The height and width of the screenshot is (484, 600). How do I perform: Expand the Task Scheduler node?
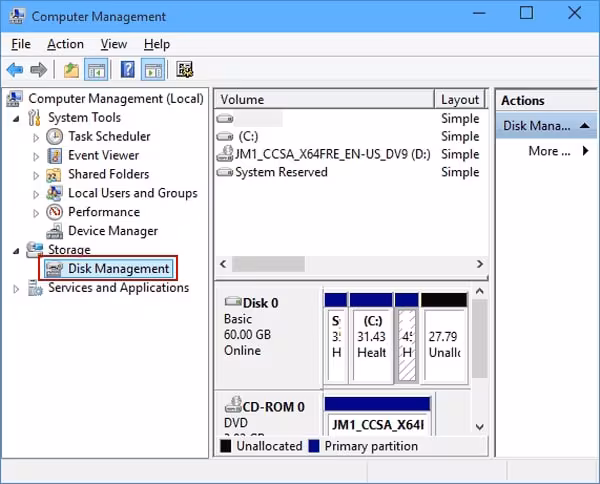pos(36,137)
